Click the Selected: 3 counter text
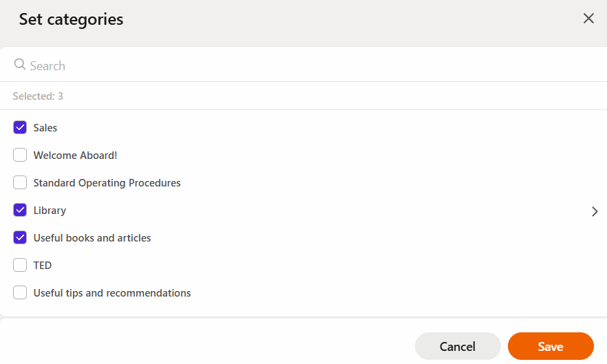 coord(38,96)
